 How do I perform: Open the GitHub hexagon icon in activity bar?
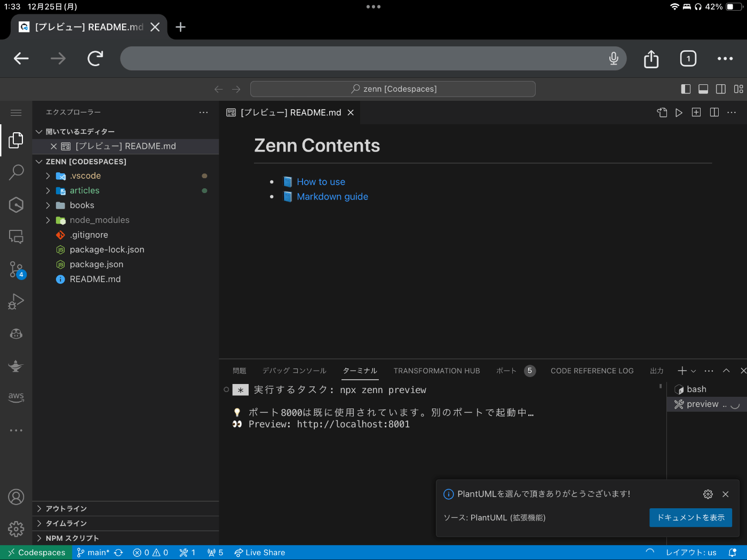16,205
